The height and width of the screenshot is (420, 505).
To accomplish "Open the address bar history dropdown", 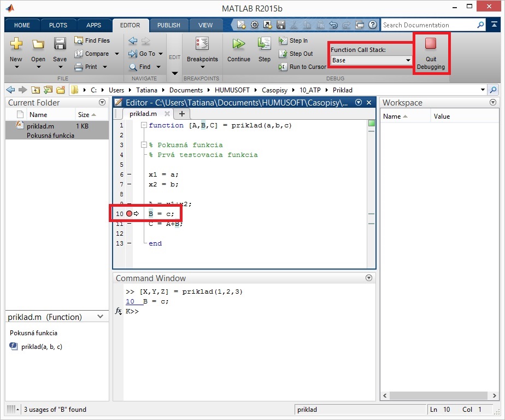I will pos(483,90).
